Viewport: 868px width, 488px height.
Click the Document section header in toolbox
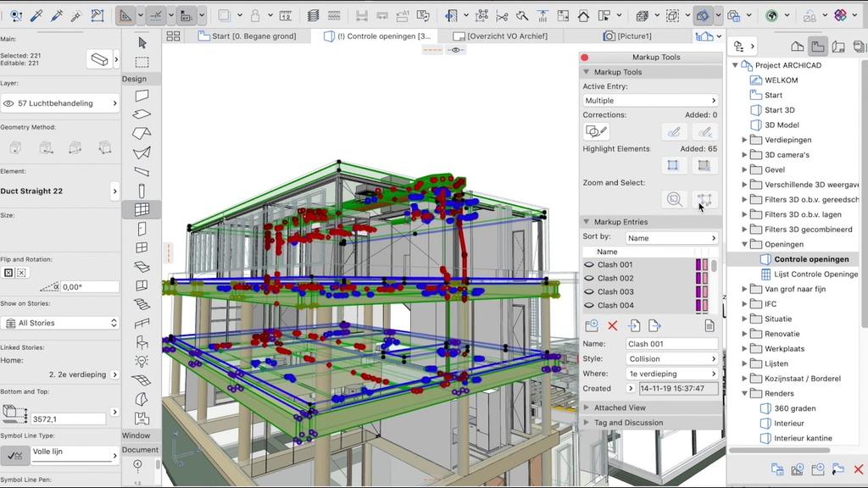(x=140, y=450)
